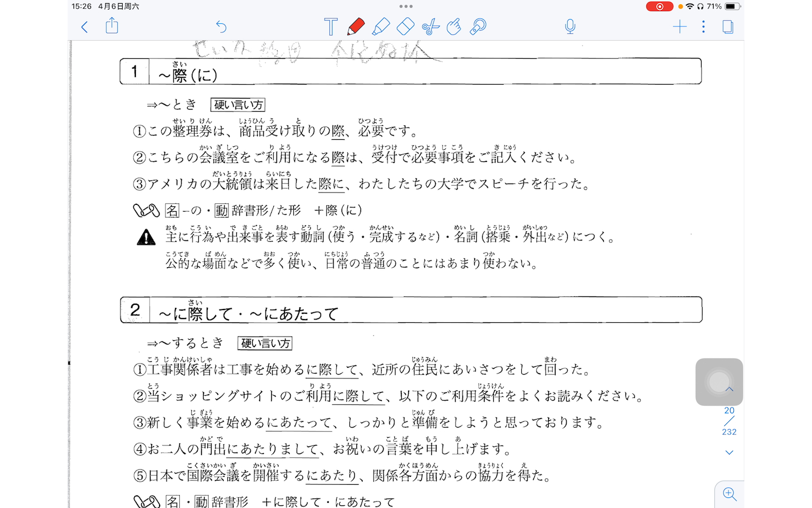812x508 pixels.
Task: Tap the page number 20 / 232 indicator
Action: pyautogui.click(x=730, y=421)
